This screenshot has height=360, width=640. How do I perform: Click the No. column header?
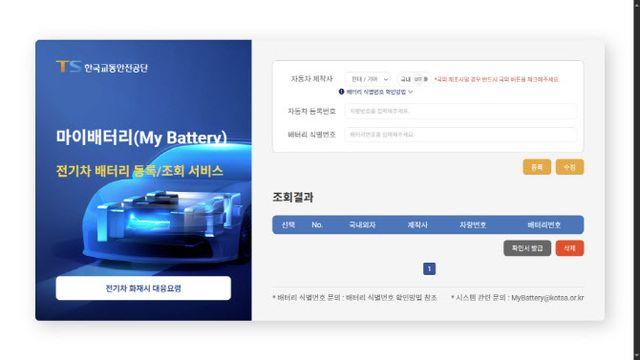(x=317, y=225)
